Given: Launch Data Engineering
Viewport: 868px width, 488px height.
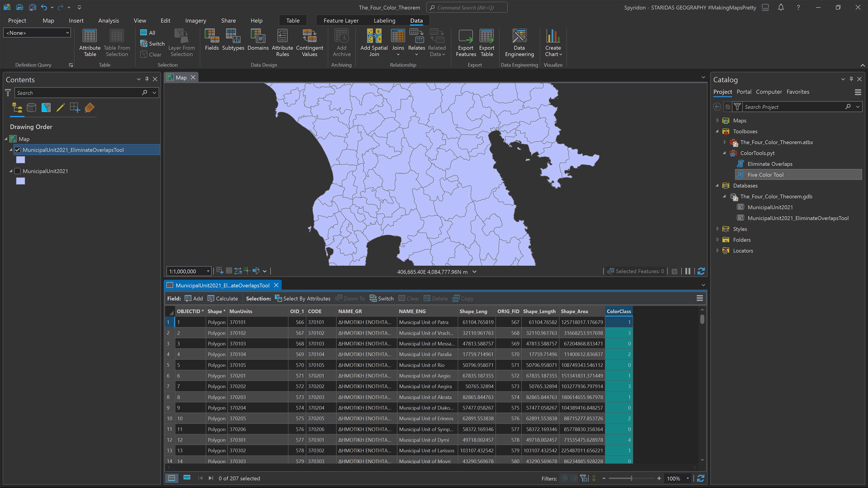Looking at the screenshot, I should coord(519,43).
